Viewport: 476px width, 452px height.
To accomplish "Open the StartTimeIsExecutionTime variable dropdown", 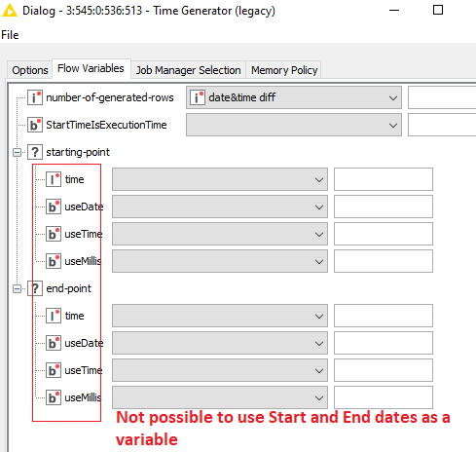I will [294, 125].
